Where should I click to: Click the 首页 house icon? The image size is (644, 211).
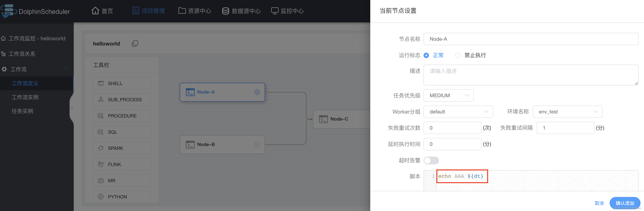(x=95, y=10)
